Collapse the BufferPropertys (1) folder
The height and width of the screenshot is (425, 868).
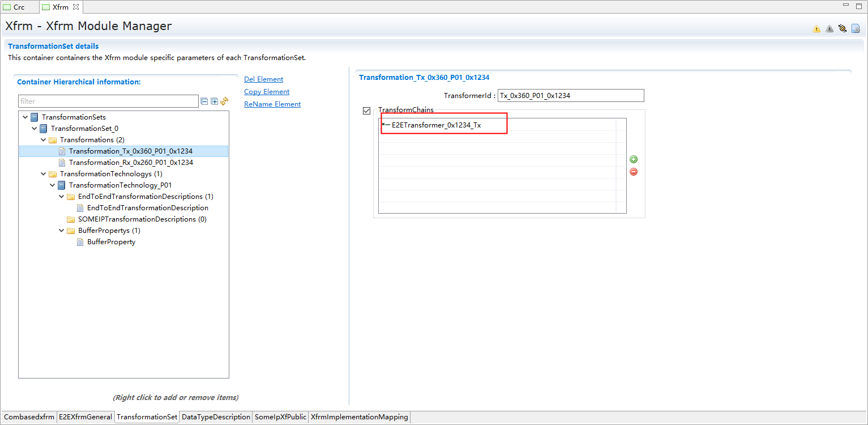61,231
